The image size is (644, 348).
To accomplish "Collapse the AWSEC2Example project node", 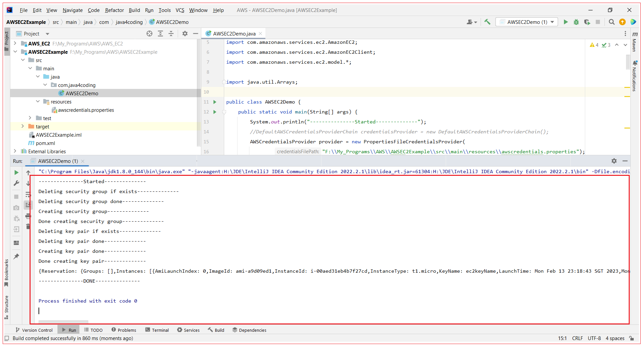I will (15, 52).
